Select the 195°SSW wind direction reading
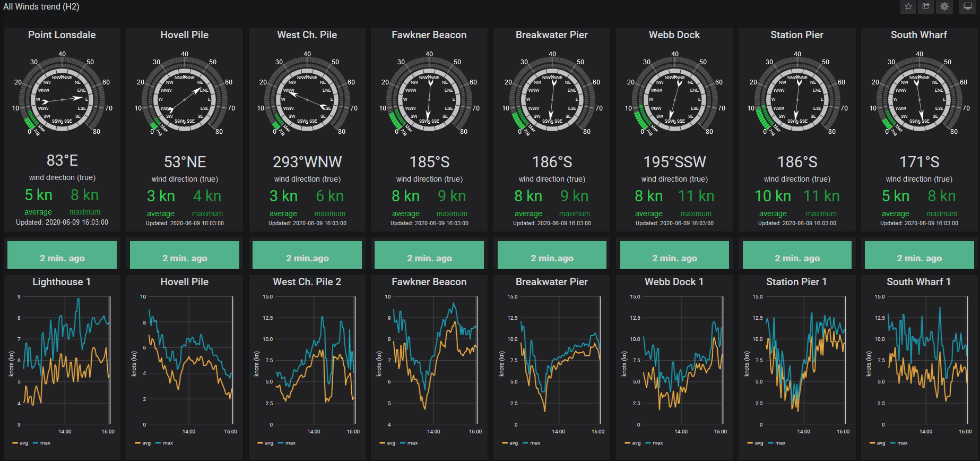This screenshot has height=461, width=980. [674, 162]
